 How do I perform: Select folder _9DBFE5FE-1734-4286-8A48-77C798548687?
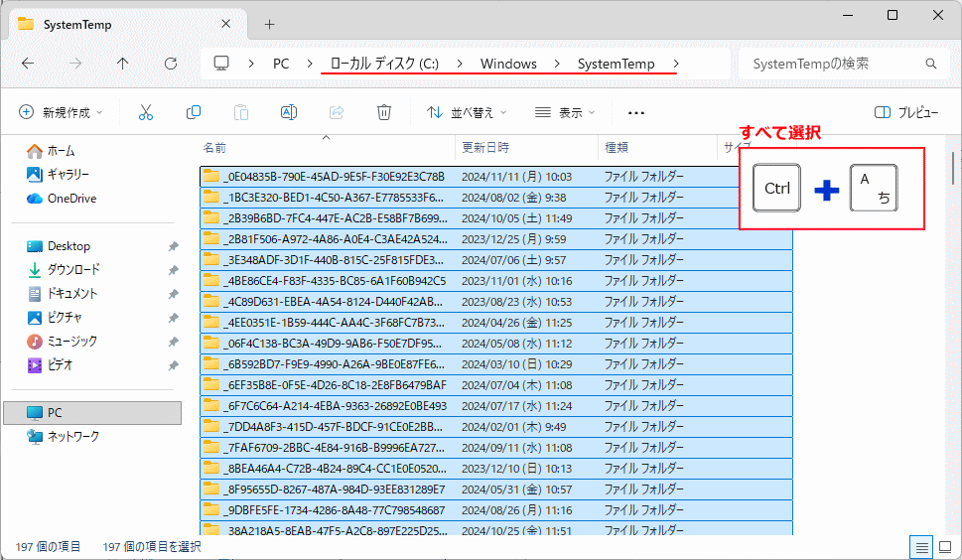496,510
